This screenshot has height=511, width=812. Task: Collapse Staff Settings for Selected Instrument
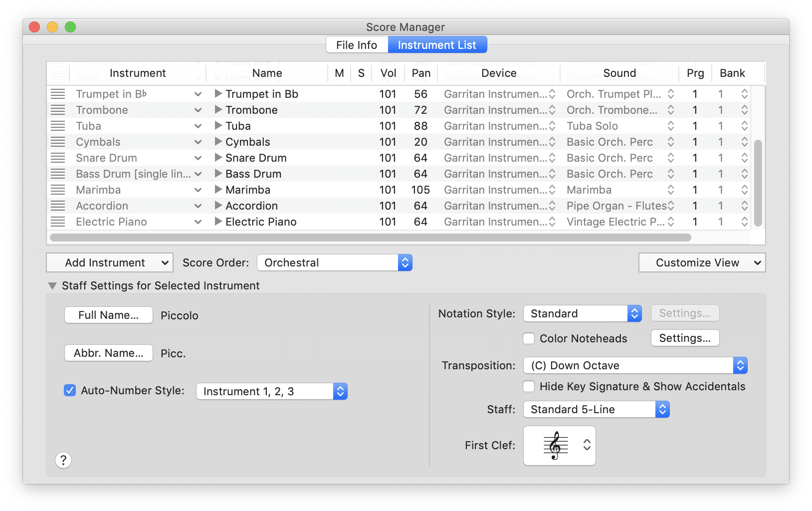[x=52, y=286]
